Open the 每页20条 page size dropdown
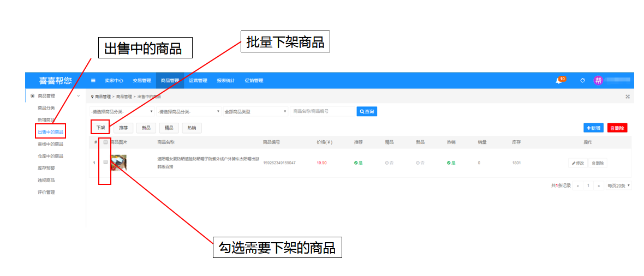 618,185
